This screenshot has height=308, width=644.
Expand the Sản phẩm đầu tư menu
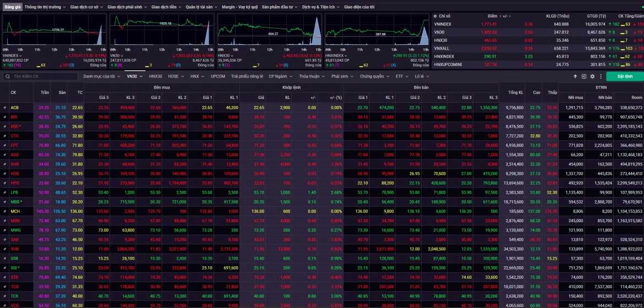pos(280,7)
